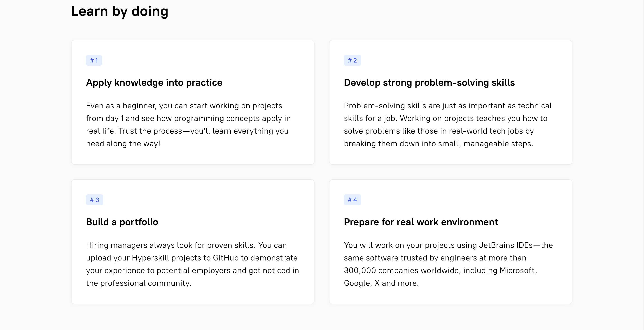644x330 pixels.
Task: Click the #2 badge label
Action: 352,60
